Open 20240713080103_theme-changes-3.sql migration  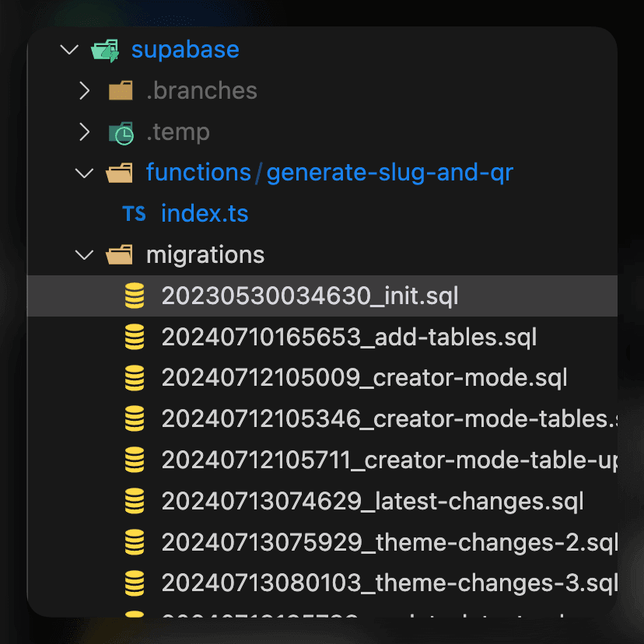[389, 582]
